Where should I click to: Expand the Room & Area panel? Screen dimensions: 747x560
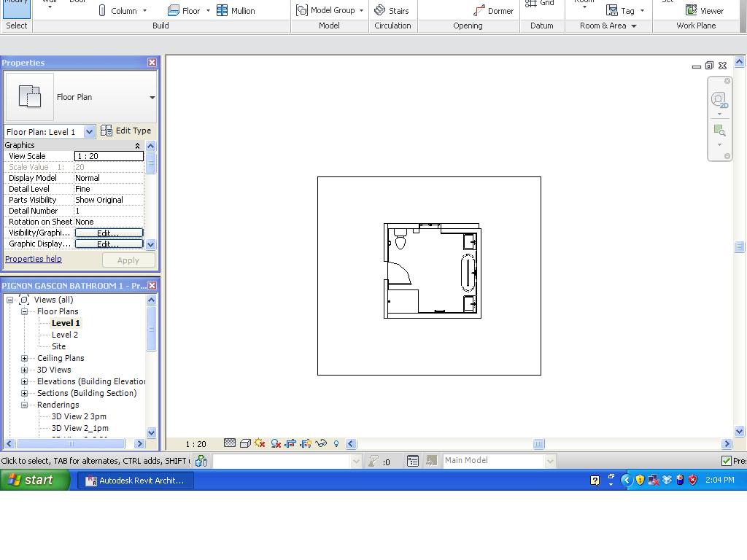(633, 26)
